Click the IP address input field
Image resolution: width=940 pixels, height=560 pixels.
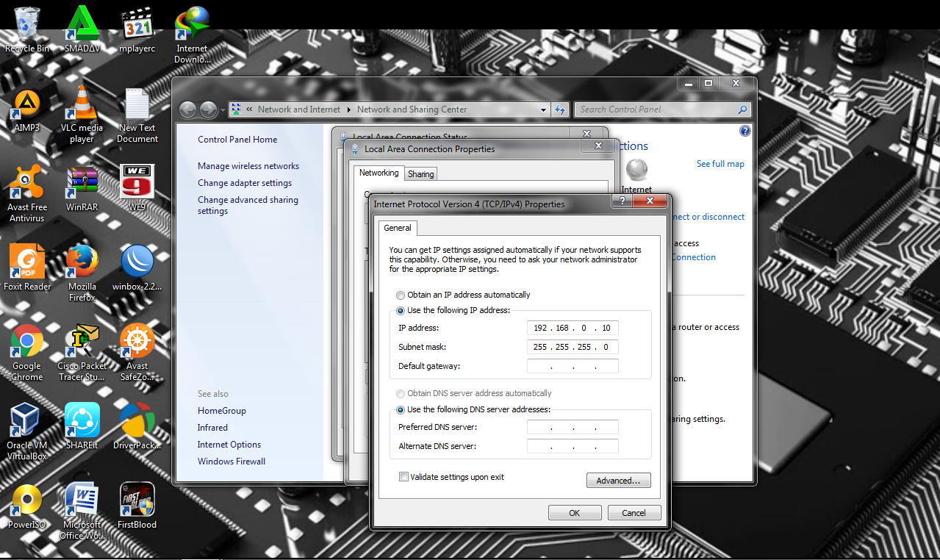coord(573,328)
